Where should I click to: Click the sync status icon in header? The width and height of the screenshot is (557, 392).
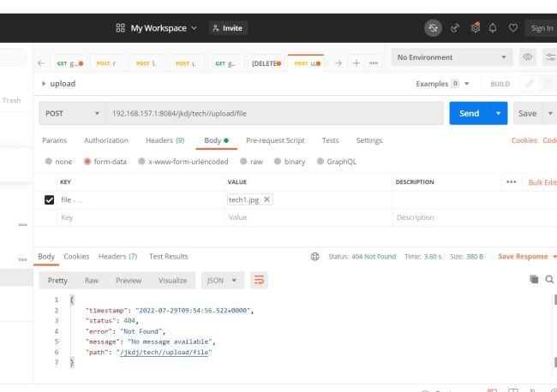(x=433, y=28)
